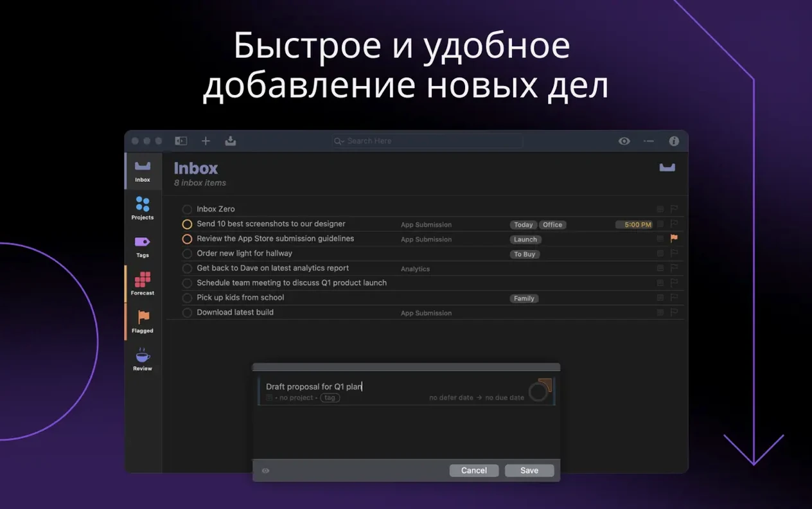Click the tag pill in Quick Entry
Image resolution: width=812 pixels, height=509 pixels.
(x=330, y=398)
